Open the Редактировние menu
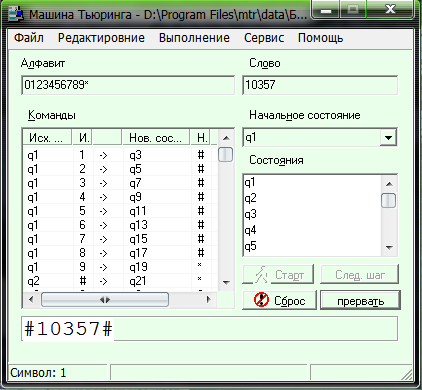Image resolution: width=422 pixels, height=390 pixels. pos(101,38)
